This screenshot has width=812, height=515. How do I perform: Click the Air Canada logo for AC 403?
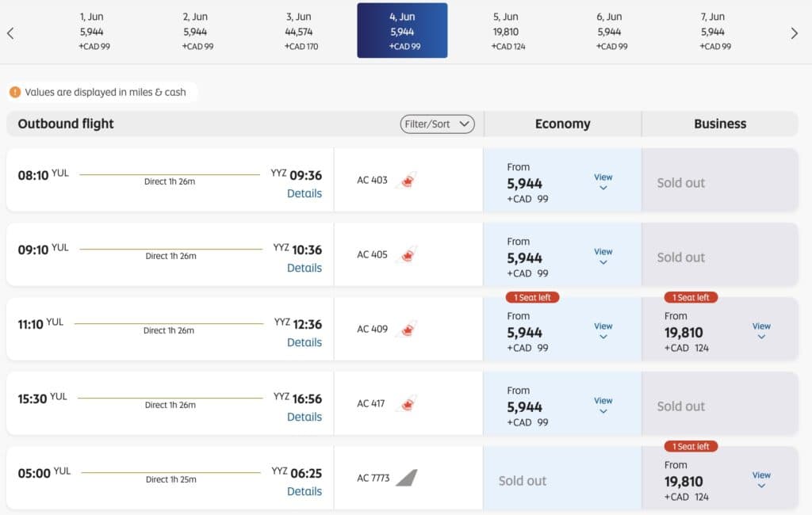point(406,181)
